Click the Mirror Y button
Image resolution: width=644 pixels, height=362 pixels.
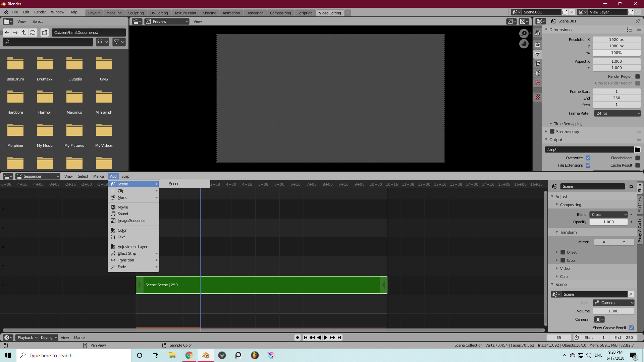(624, 242)
